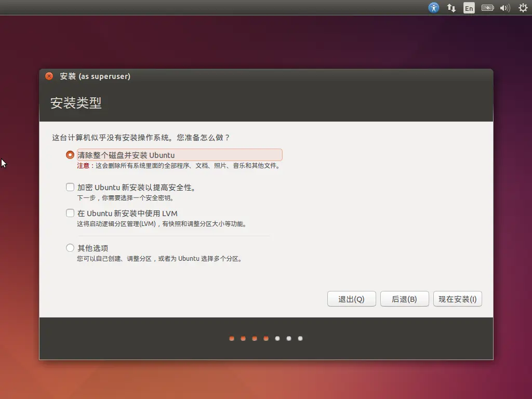
Task: Click the 后退(B) button
Action: click(x=404, y=299)
